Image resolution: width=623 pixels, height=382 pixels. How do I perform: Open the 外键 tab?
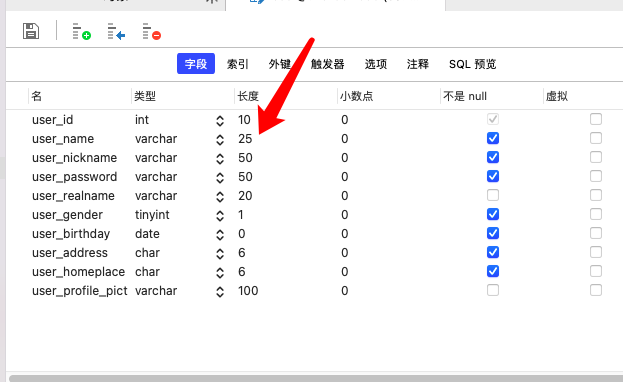click(280, 64)
